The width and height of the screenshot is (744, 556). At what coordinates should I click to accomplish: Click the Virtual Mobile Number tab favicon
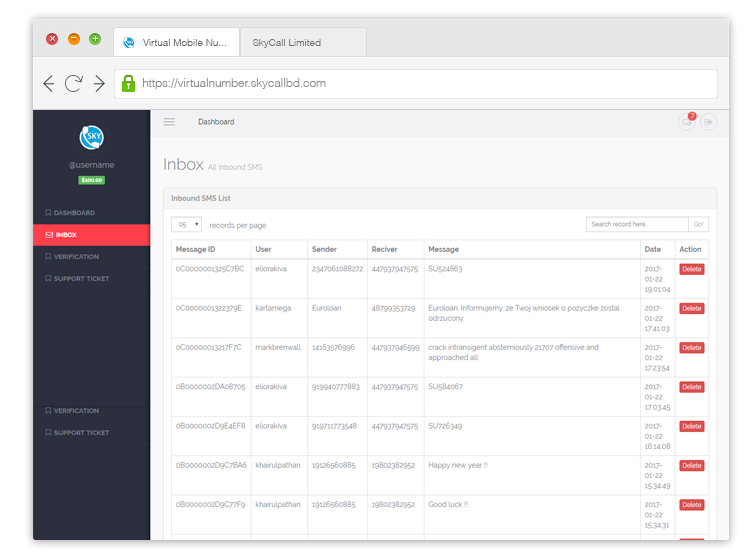coord(129,43)
